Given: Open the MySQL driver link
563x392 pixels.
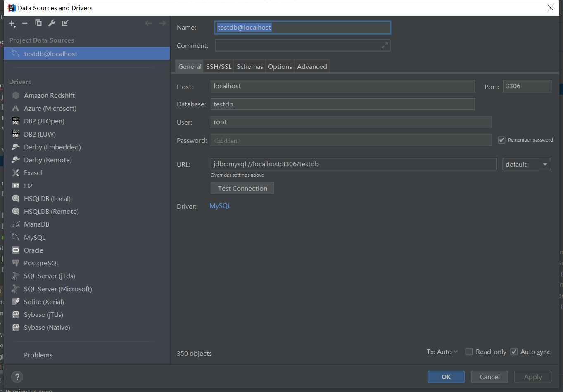Looking at the screenshot, I should (220, 206).
